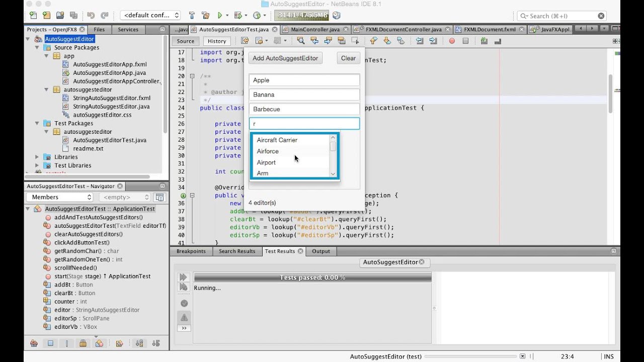Screen dimensions: 644x362
Task: Switch to the Output tab
Action: point(321,251)
